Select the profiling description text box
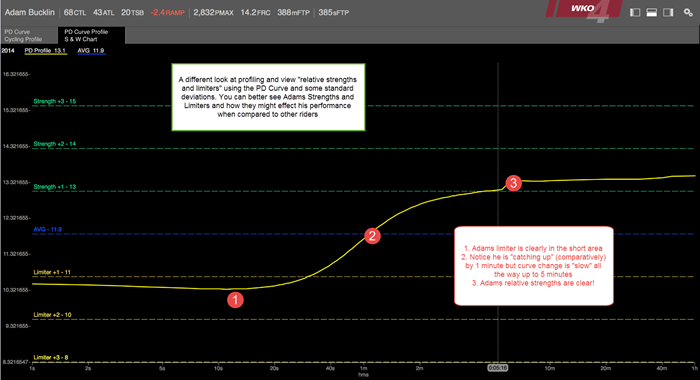Screen dimensions: 700x380 tap(268, 97)
